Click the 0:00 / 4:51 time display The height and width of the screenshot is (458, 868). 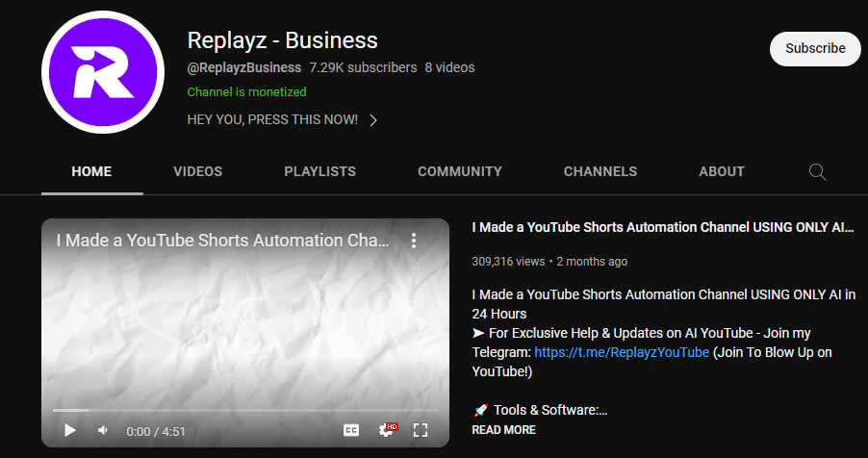click(156, 431)
